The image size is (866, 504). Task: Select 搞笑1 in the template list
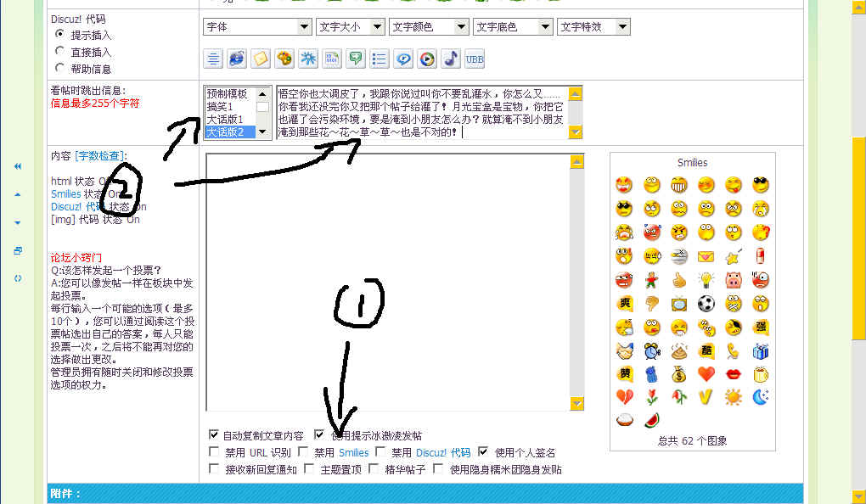click(x=230, y=107)
